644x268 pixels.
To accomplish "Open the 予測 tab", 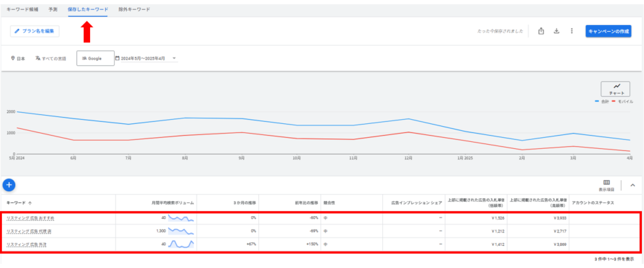I will [x=53, y=10].
